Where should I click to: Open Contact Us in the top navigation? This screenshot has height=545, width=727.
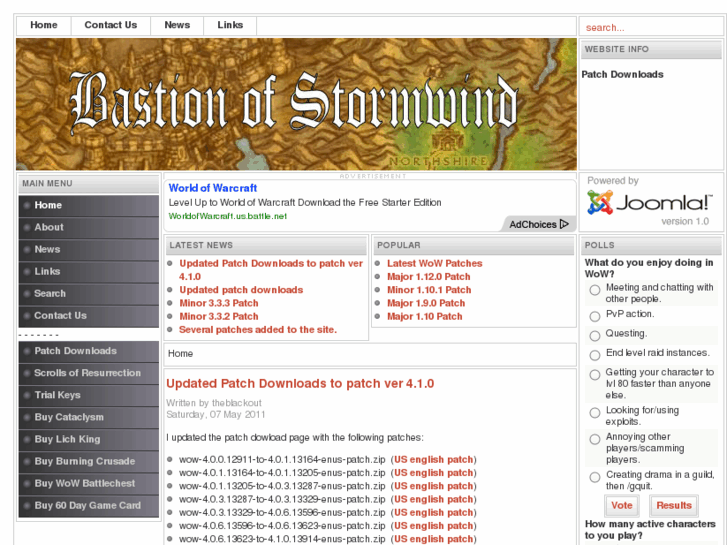110,25
